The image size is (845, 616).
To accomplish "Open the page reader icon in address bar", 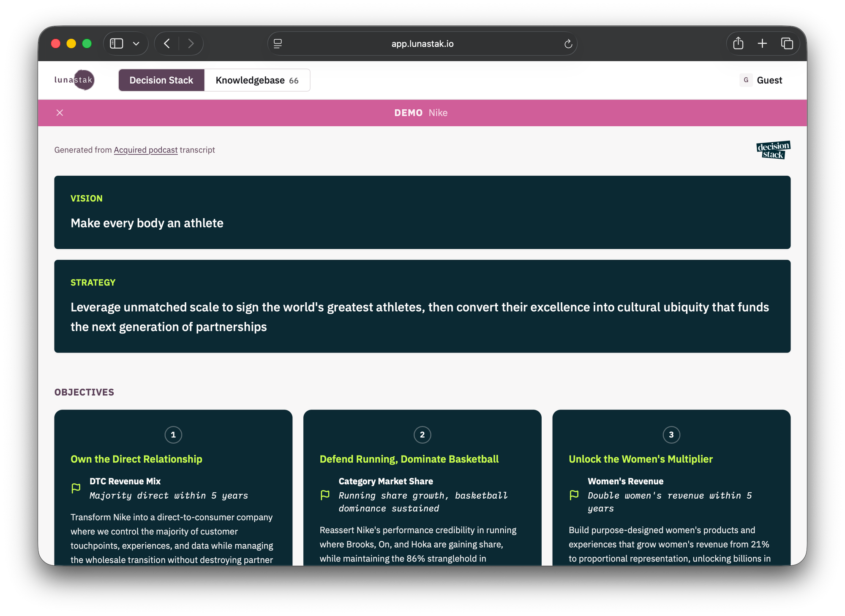I will point(278,43).
